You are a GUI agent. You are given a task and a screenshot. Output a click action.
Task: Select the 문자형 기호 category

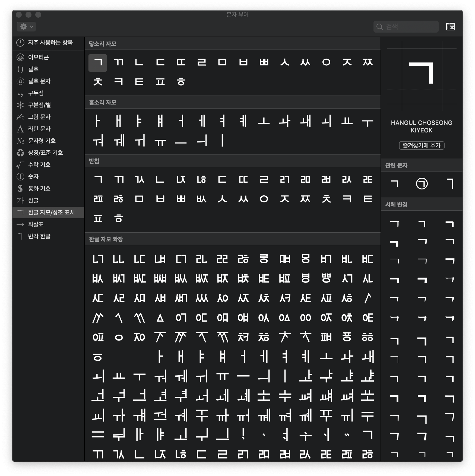(x=48, y=141)
